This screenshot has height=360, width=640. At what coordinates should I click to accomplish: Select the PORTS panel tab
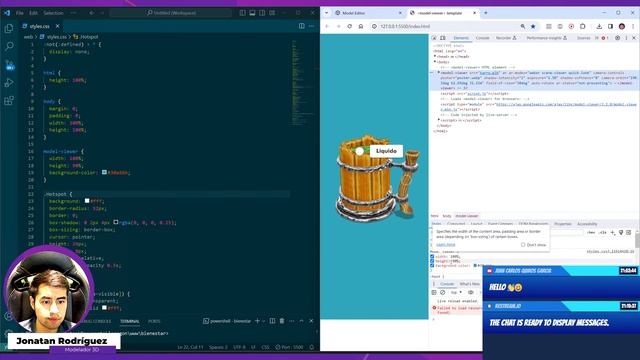click(x=154, y=321)
